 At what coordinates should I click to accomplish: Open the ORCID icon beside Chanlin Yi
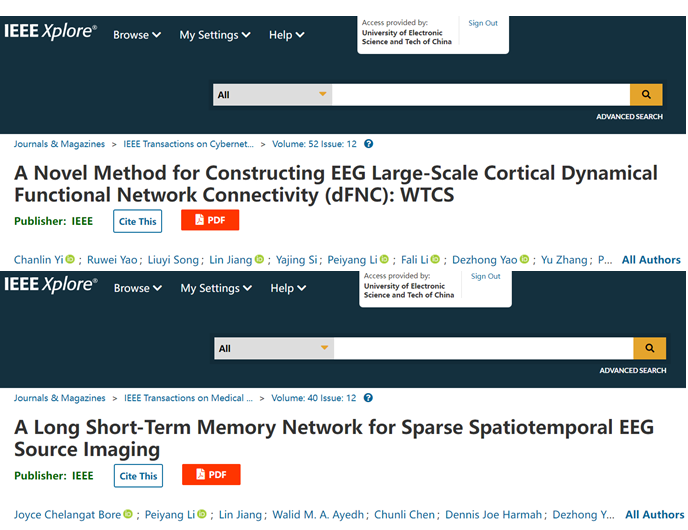(71, 260)
